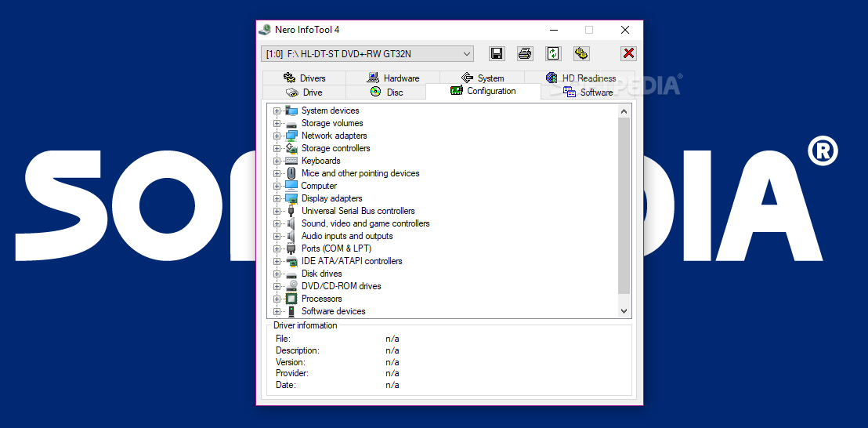Click the red X exit icon
The width and height of the screenshot is (868, 428).
pyautogui.click(x=628, y=53)
